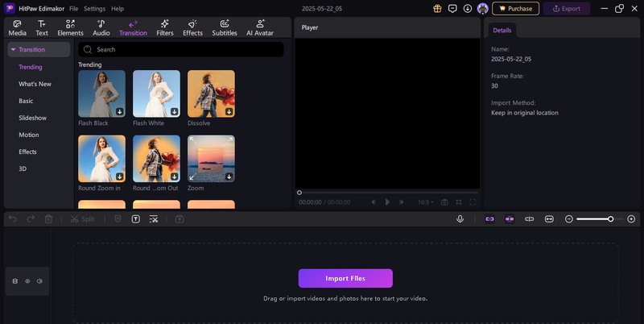Click the zoom out minus icon on timeline
This screenshot has width=644, height=324.
pyautogui.click(x=568, y=218)
